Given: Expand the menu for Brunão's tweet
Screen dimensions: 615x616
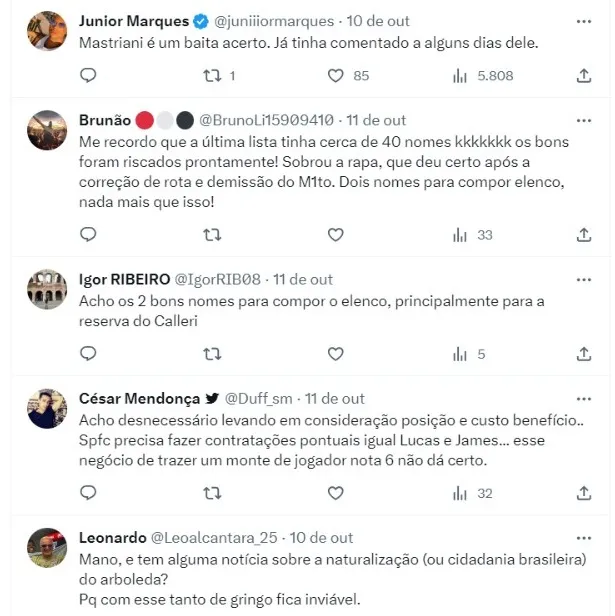Looking at the screenshot, I should tap(584, 121).
